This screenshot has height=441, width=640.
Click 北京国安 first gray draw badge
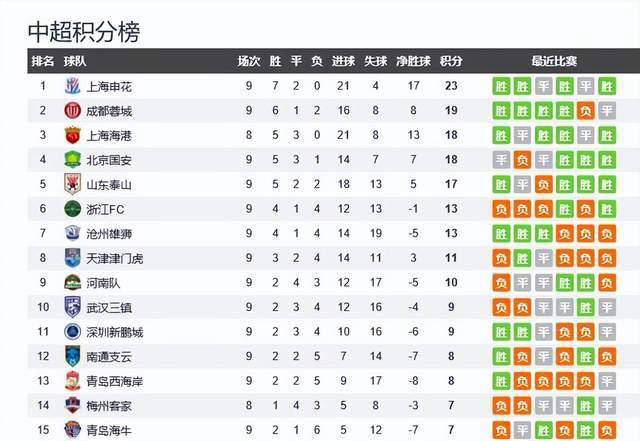tap(501, 160)
